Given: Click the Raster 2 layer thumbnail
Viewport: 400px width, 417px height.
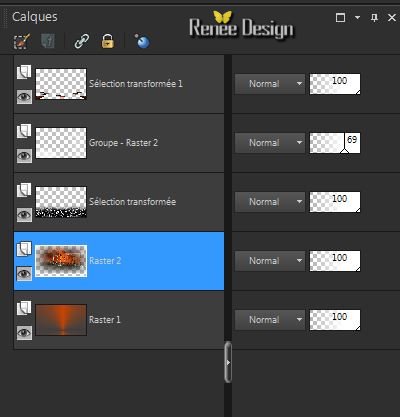Looking at the screenshot, I should pyautogui.click(x=61, y=261).
